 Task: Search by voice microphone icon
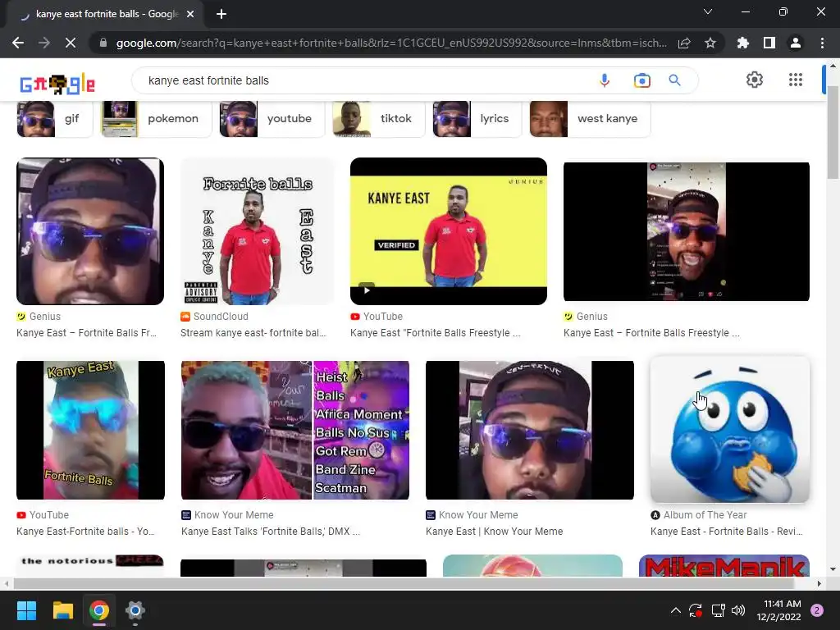click(605, 80)
